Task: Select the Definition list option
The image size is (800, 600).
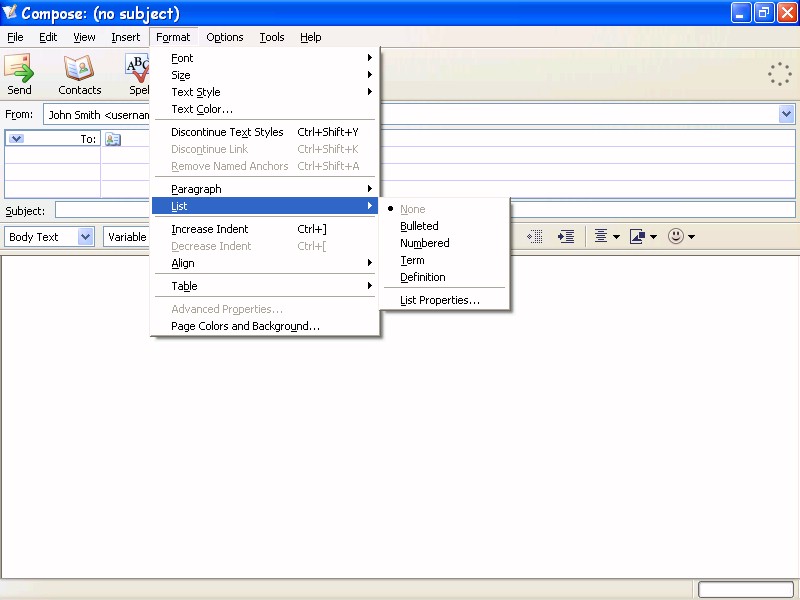Action: pos(444,277)
